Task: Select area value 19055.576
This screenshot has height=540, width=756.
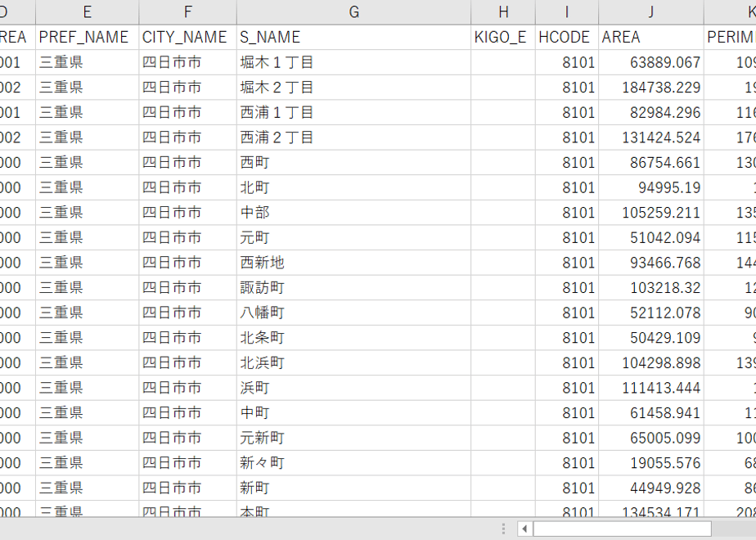Action: (x=651, y=463)
